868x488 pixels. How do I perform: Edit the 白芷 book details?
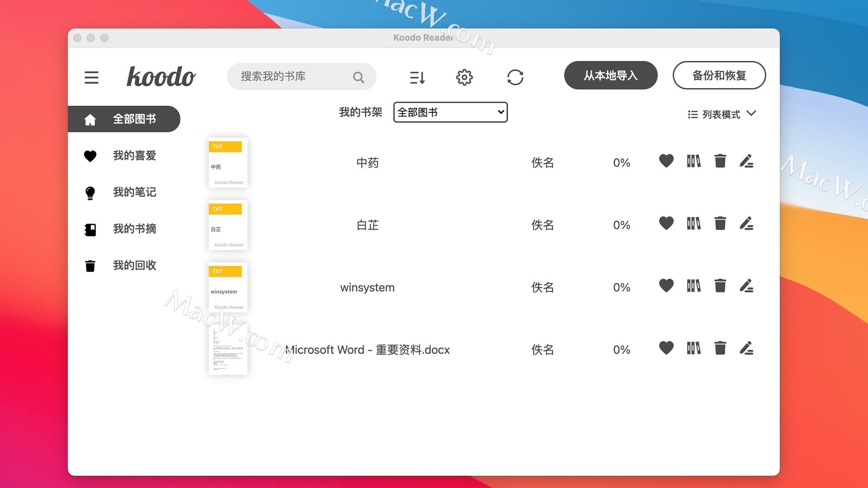click(x=746, y=223)
